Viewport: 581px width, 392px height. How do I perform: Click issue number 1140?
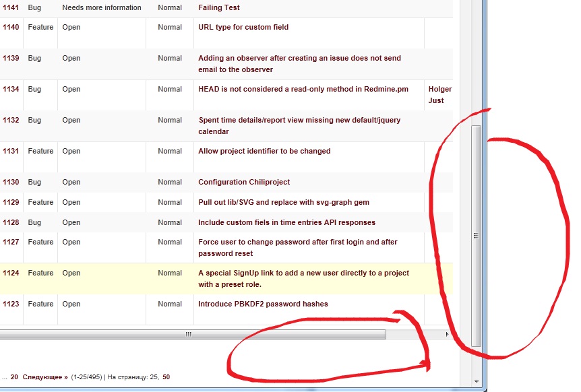[11, 27]
